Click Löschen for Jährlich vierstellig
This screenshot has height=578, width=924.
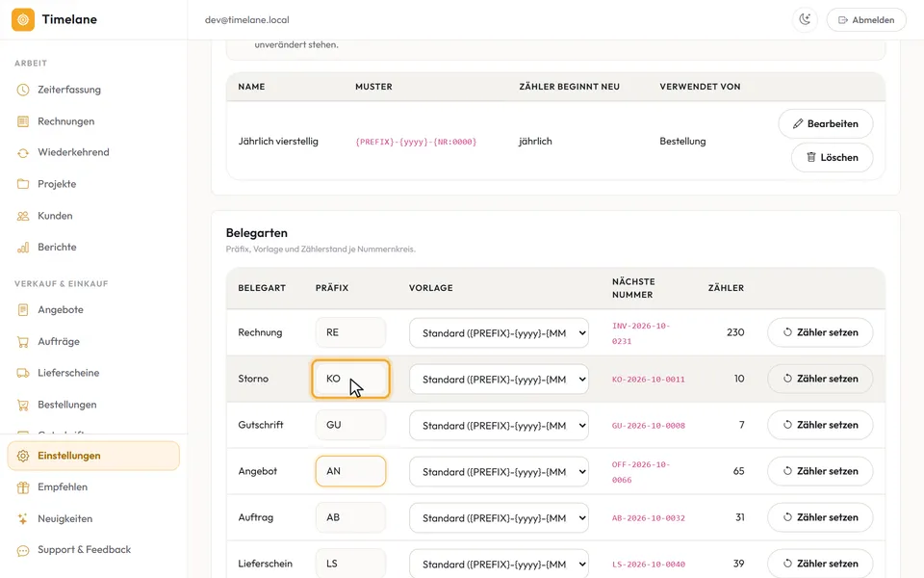coord(832,157)
